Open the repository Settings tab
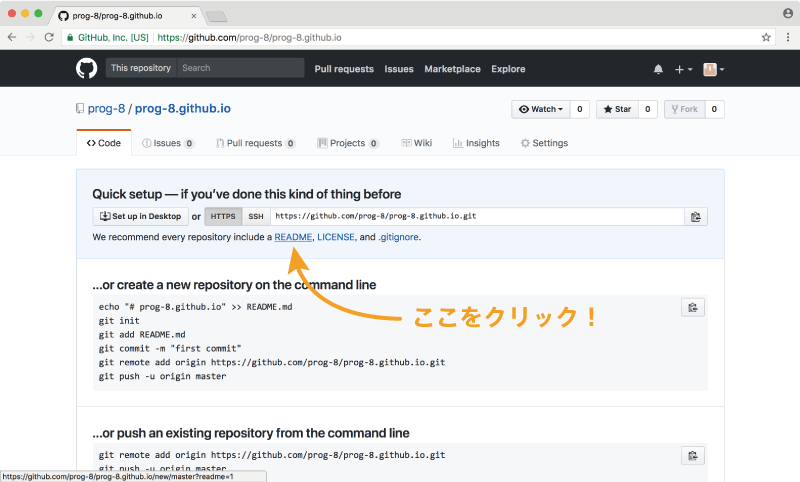This screenshot has width=800, height=482. click(544, 143)
